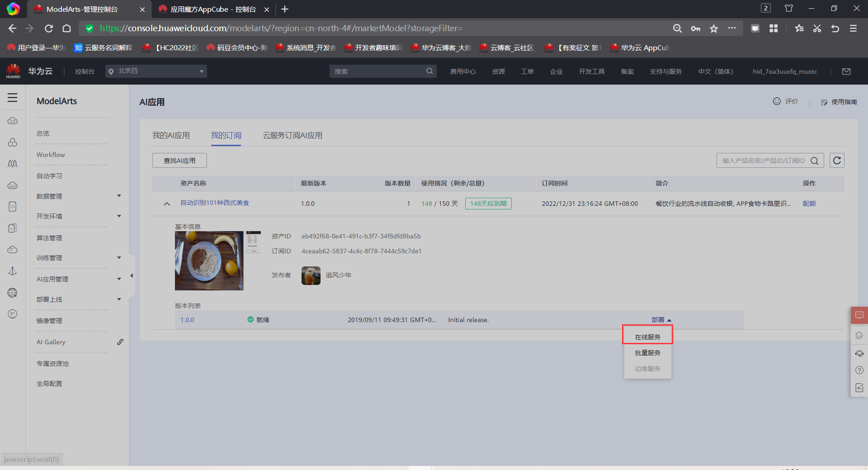Select 在线服务 from the deploy menu

click(x=647, y=337)
